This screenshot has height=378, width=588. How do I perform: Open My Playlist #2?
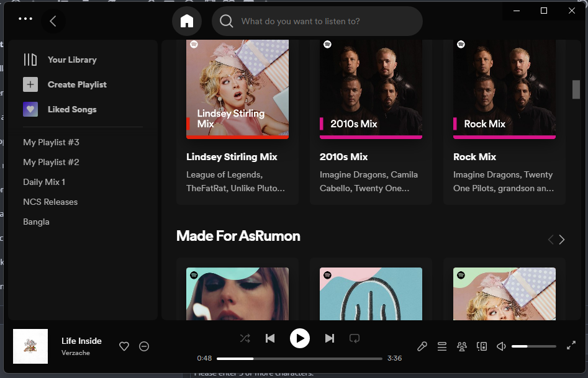point(51,162)
